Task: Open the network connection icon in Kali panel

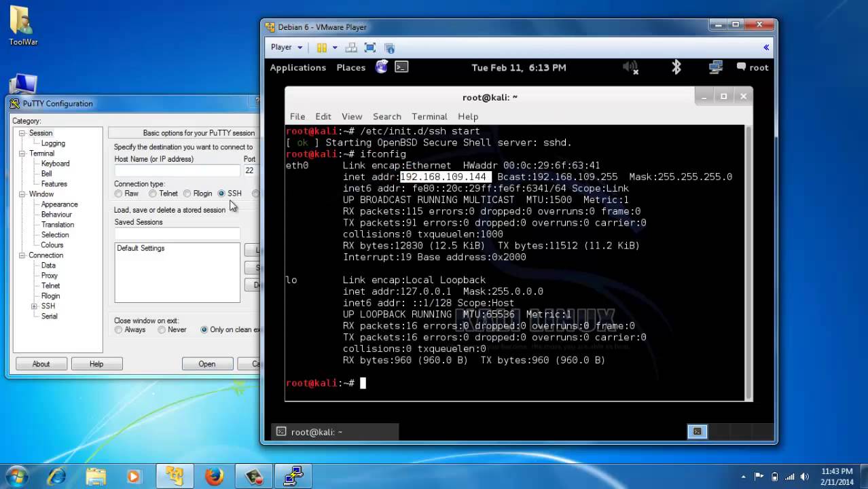Action: pos(715,67)
